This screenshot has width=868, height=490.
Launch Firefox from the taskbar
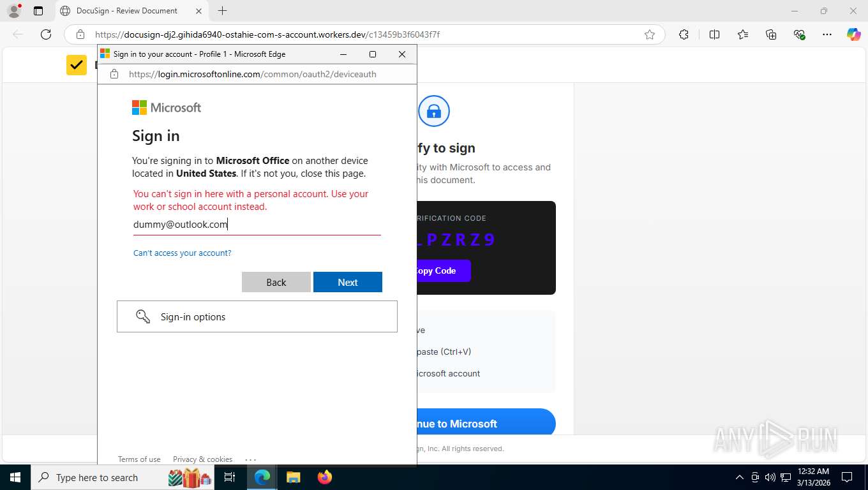(325, 477)
